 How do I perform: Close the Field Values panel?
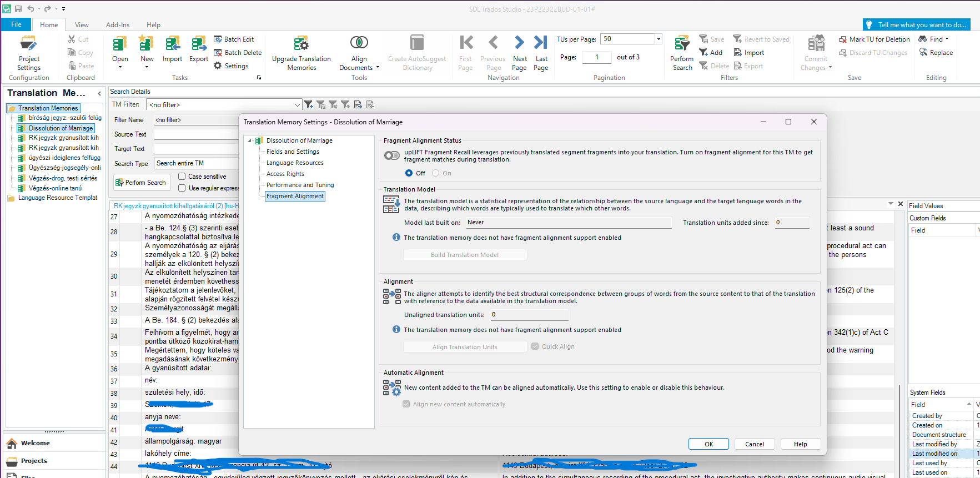[901, 204]
